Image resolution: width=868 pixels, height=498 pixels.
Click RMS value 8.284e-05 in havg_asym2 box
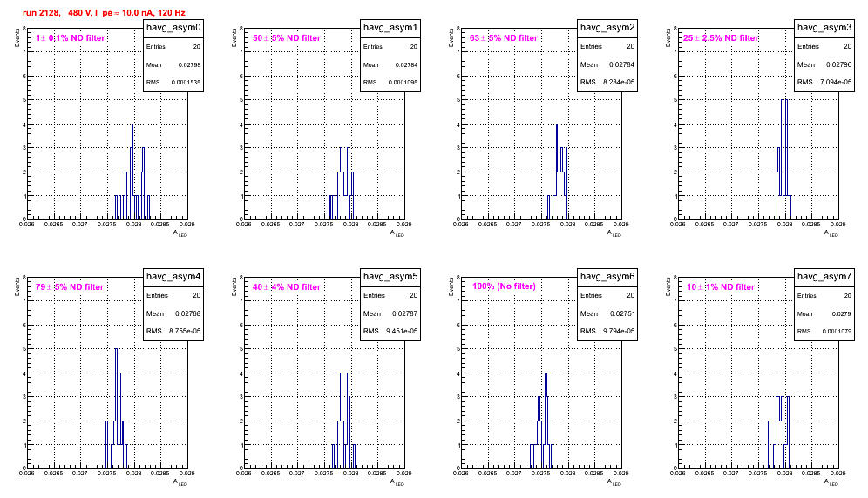[619, 82]
